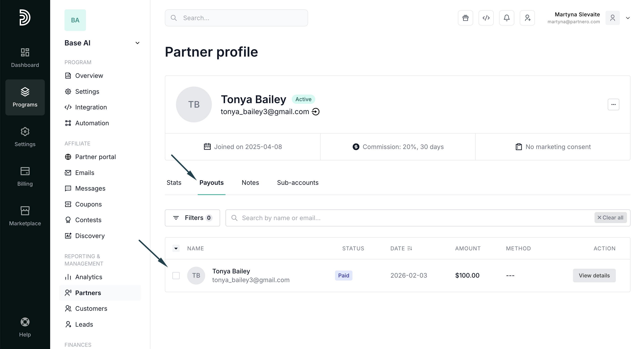Open the Billing sidebar icon
The image size is (644, 349).
point(25,176)
